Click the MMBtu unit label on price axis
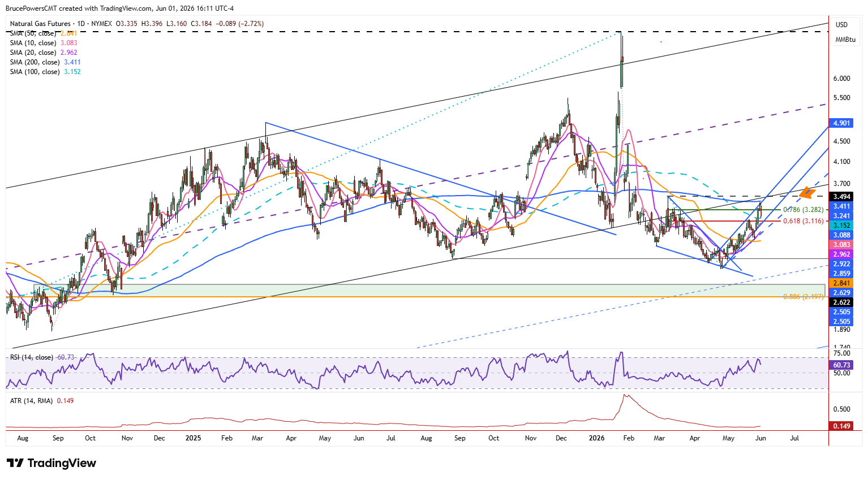The width and height of the screenshot is (868, 480). click(x=845, y=40)
